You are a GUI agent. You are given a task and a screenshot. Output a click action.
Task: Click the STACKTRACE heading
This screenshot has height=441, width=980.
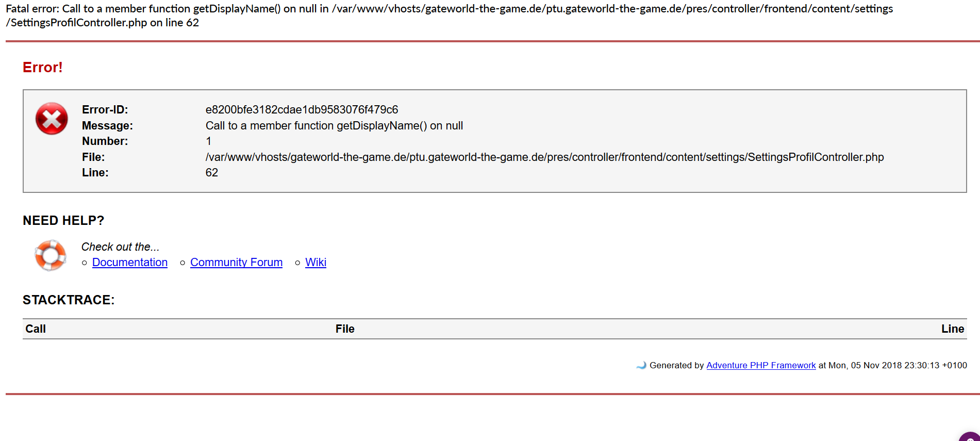click(x=69, y=300)
